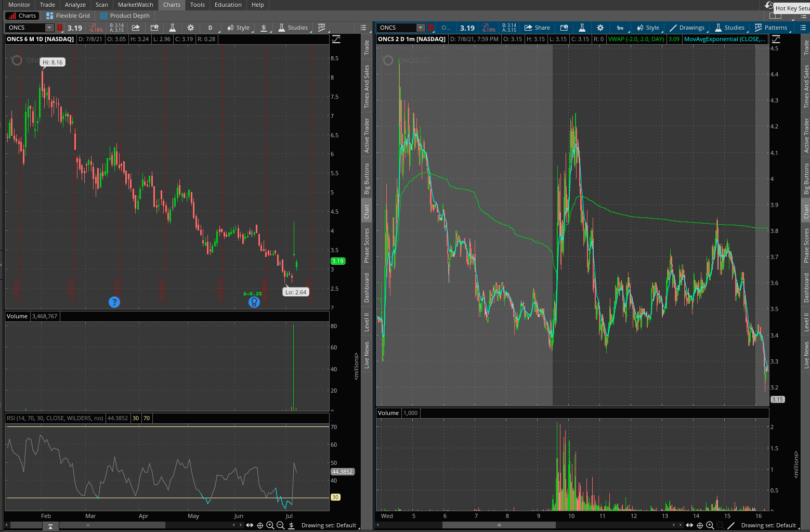Click zoom out magnifier below left chart
The height and width of the screenshot is (532, 810).
pyautogui.click(x=280, y=525)
